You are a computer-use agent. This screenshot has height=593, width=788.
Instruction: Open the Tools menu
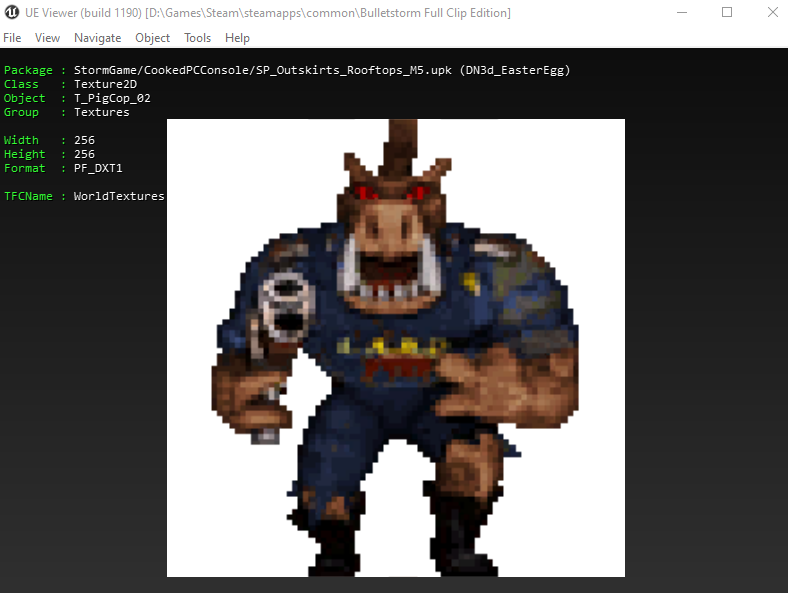198,38
